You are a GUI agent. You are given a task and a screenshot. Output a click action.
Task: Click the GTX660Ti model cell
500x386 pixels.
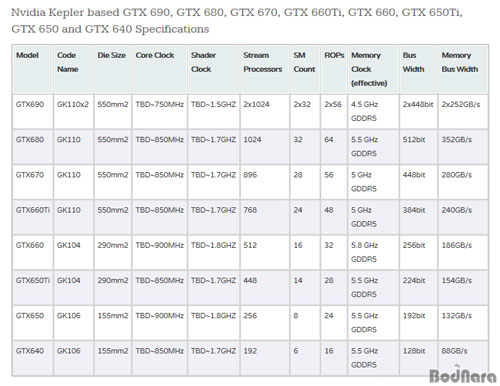(33, 210)
